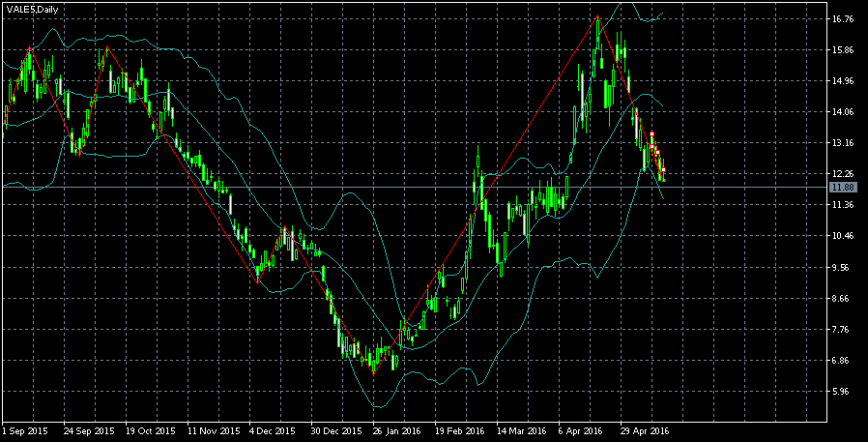Select the 8.66 price axis label

pyautogui.click(x=843, y=299)
